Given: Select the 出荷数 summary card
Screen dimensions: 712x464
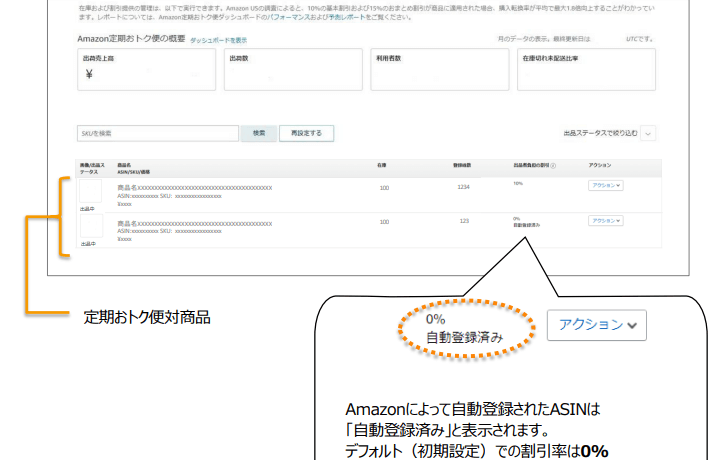Looking at the screenshot, I should point(293,69).
